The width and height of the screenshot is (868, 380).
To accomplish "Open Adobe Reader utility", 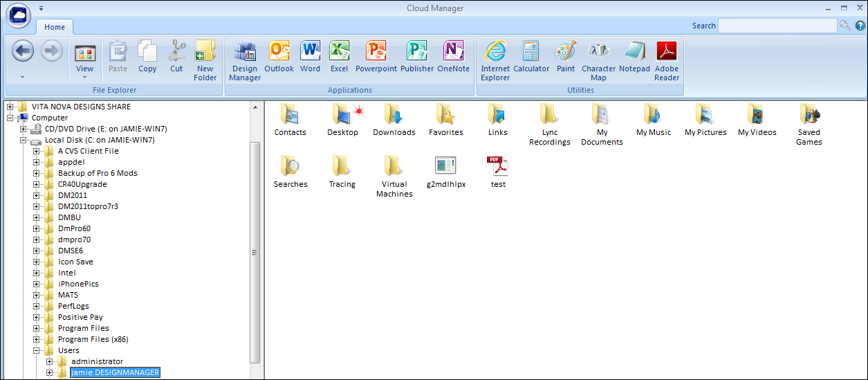I will coord(667,61).
